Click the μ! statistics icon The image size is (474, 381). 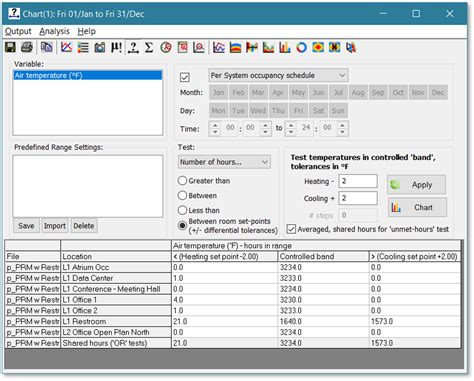tap(116, 47)
